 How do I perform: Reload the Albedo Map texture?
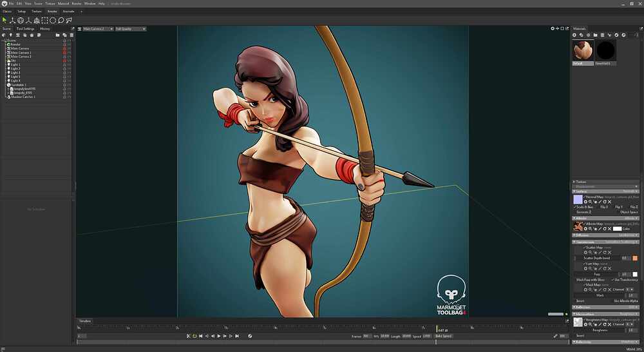coord(605,229)
